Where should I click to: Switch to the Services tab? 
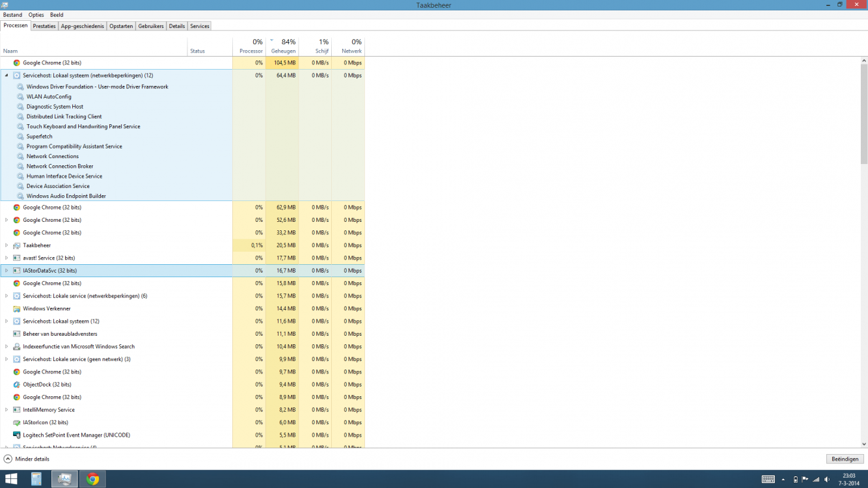[x=200, y=26]
